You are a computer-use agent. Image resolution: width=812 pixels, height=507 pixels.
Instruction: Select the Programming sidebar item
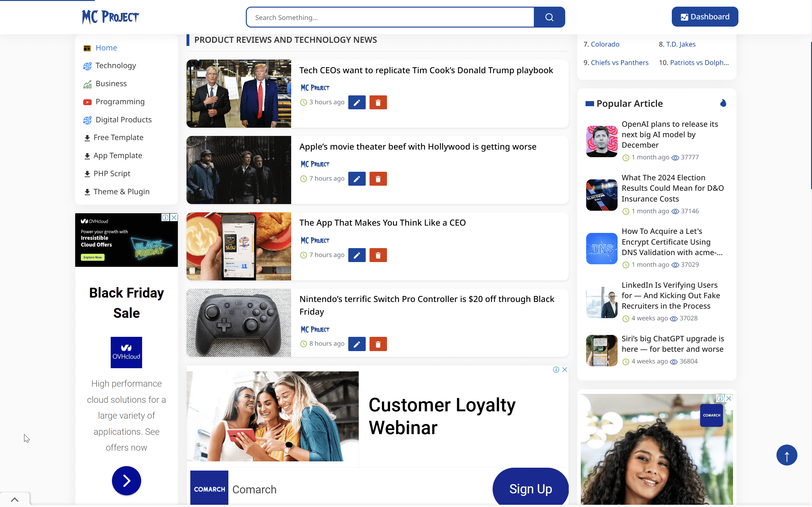120,102
